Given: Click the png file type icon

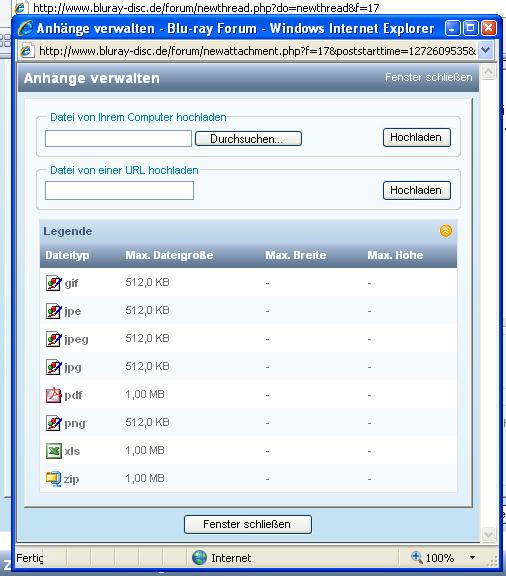Looking at the screenshot, I should (x=54, y=423).
